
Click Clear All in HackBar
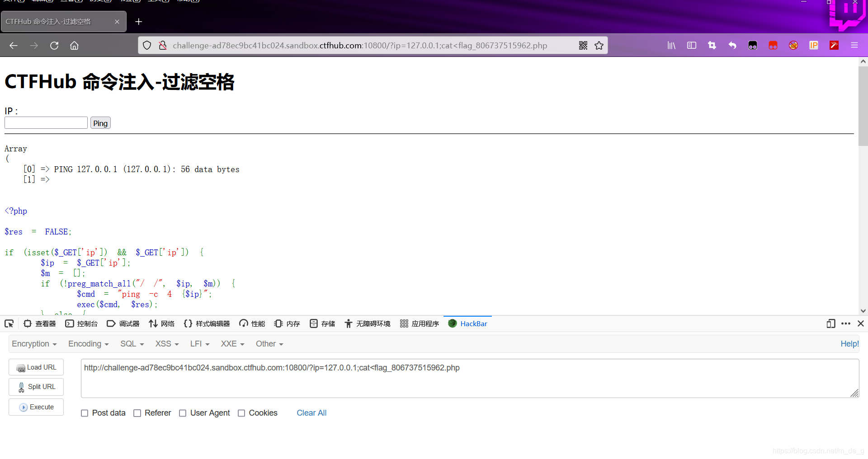point(311,413)
